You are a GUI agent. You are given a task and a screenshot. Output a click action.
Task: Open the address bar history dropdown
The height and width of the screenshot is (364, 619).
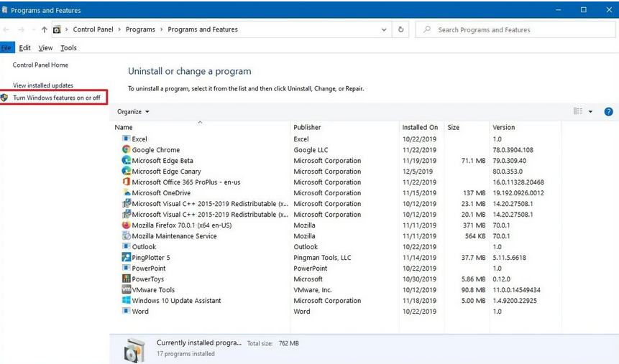[x=384, y=29]
